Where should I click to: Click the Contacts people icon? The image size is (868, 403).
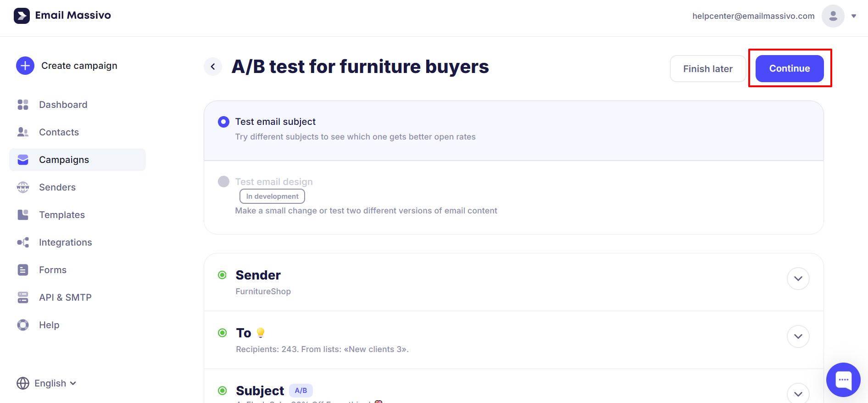[23, 132]
